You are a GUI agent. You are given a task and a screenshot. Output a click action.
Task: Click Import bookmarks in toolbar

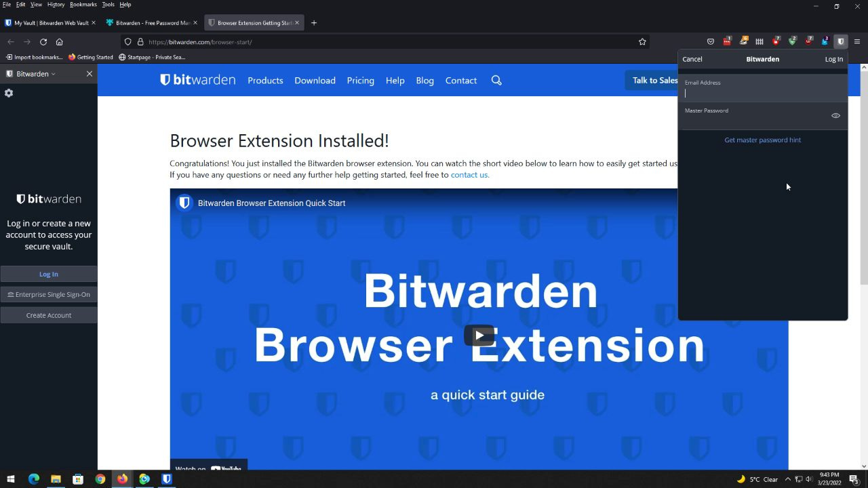pyautogui.click(x=34, y=57)
